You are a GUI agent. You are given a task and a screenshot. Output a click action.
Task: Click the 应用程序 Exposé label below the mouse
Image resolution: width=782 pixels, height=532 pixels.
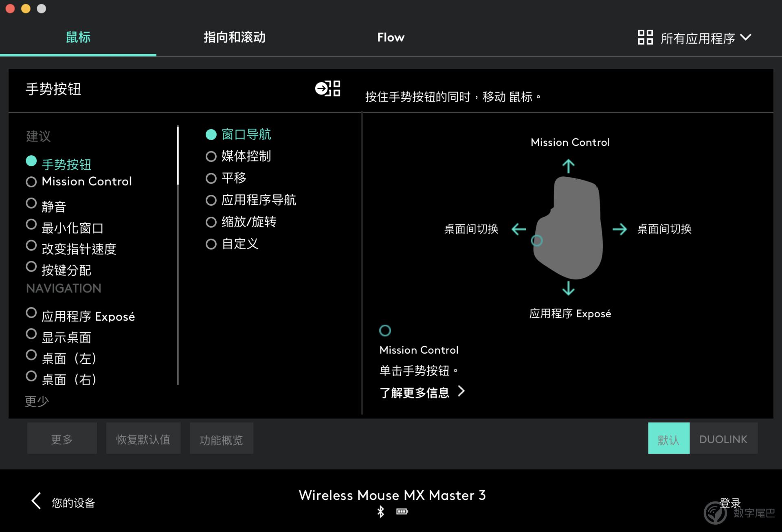pos(570,313)
